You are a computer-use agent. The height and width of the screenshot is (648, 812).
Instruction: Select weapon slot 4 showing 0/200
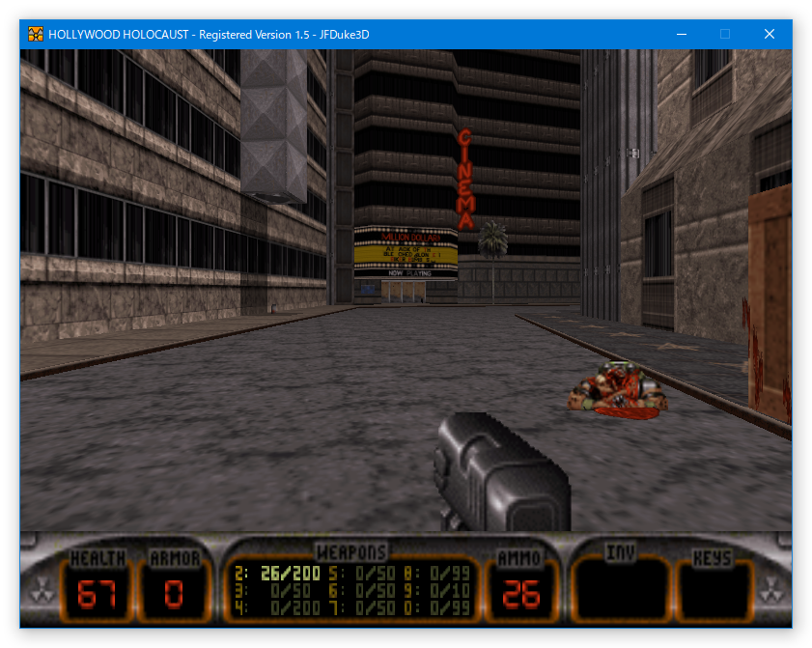pos(277,607)
